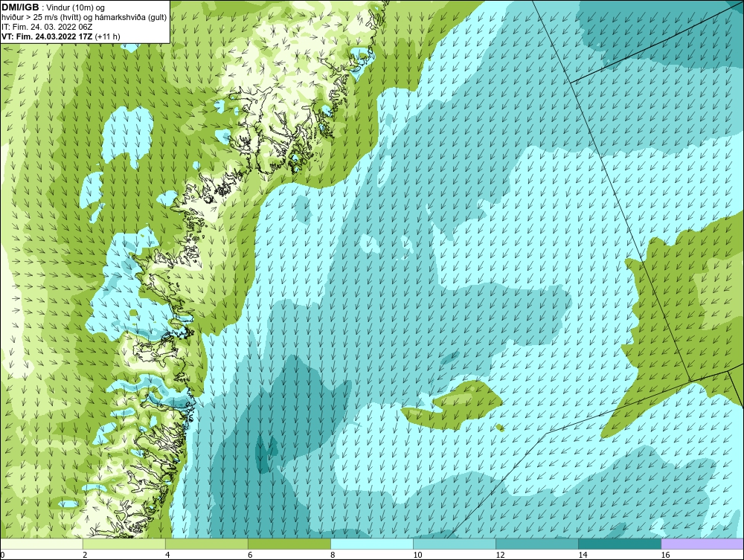
Task: Click the legend label '10'
Action: coord(417,555)
